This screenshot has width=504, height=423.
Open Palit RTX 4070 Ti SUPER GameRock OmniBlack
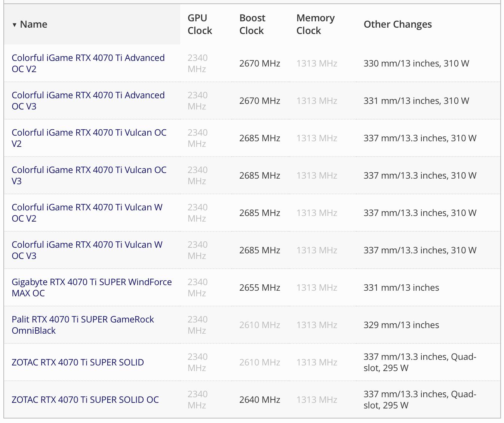(x=83, y=325)
